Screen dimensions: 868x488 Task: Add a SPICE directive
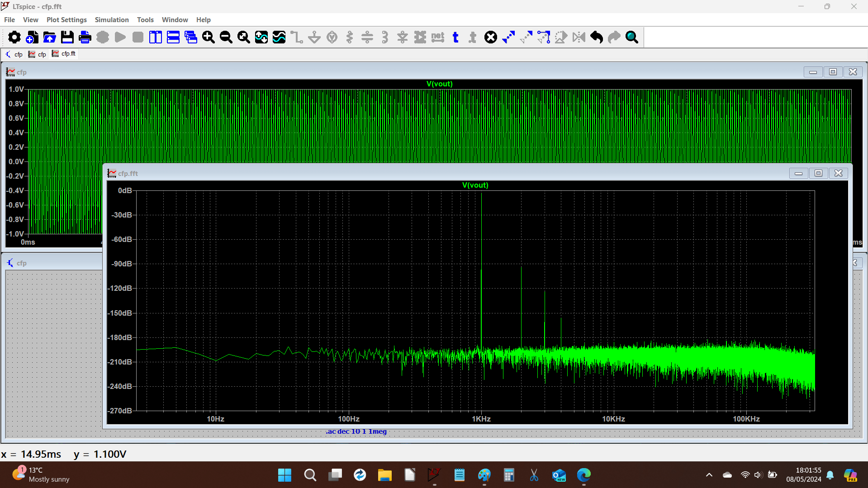pos(473,37)
